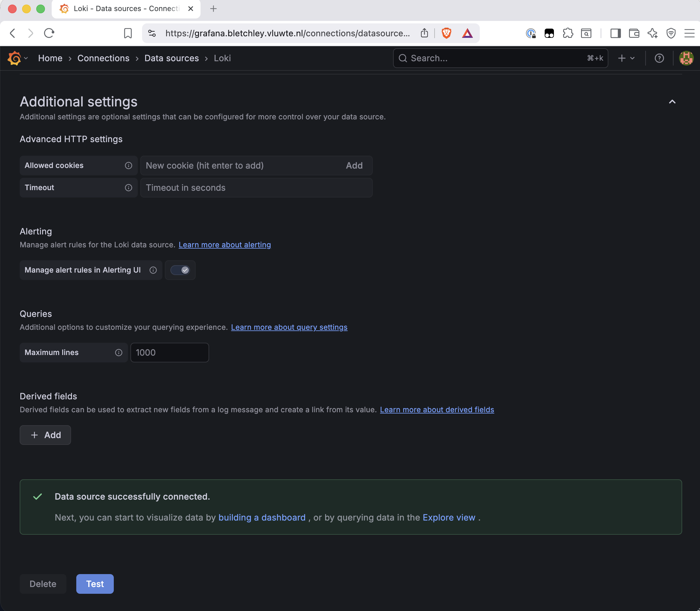Open Brave Wallet icon
Screen dimensions: 700x611
[x=634, y=34]
